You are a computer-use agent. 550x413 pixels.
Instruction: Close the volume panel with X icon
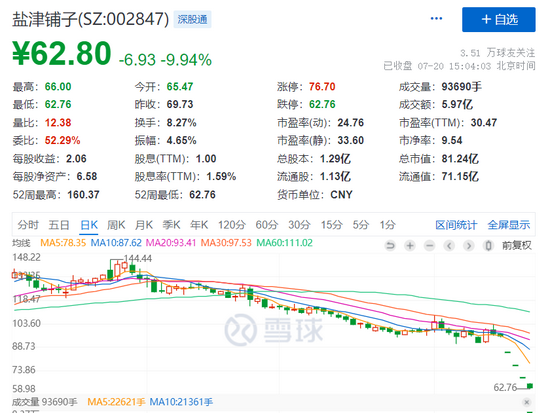point(526,402)
